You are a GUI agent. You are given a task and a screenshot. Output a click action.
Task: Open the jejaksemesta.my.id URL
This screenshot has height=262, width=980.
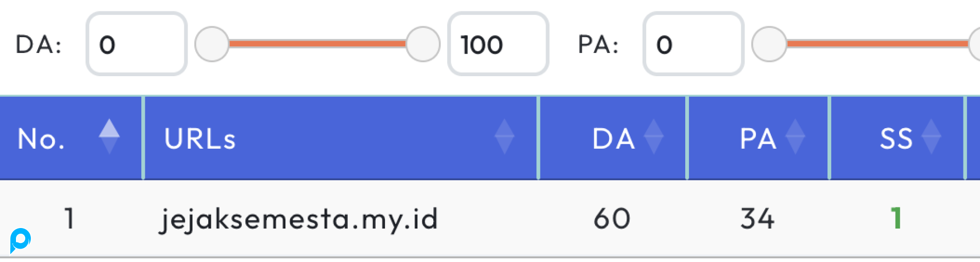pyautogui.click(x=299, y=219)
